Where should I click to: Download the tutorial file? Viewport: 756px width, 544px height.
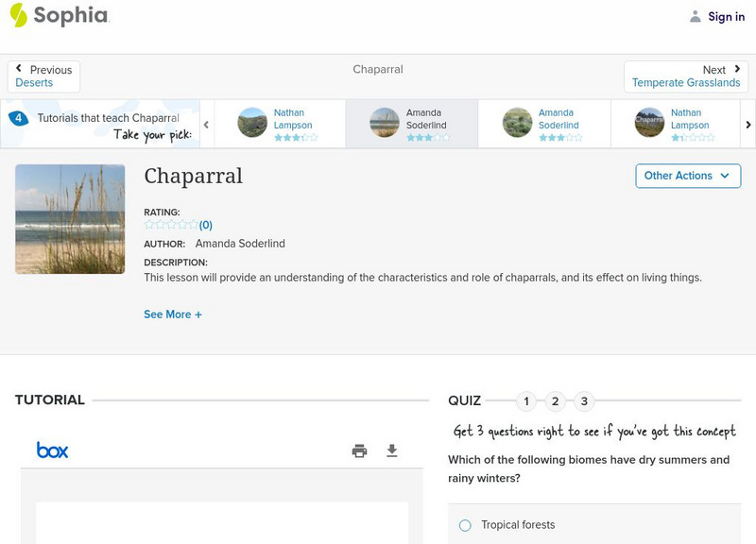point(392,450)
